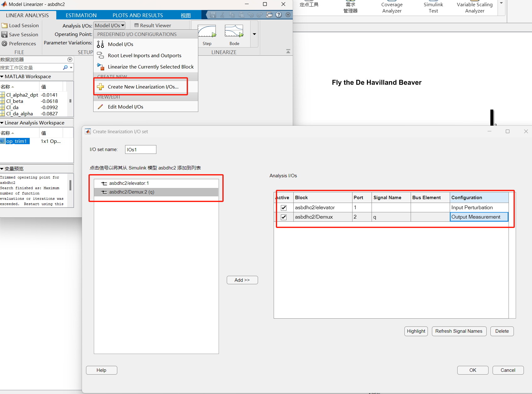The image size is (532, 394).
Task: Click the Redo arrow icon
Action: coord(260,15)
